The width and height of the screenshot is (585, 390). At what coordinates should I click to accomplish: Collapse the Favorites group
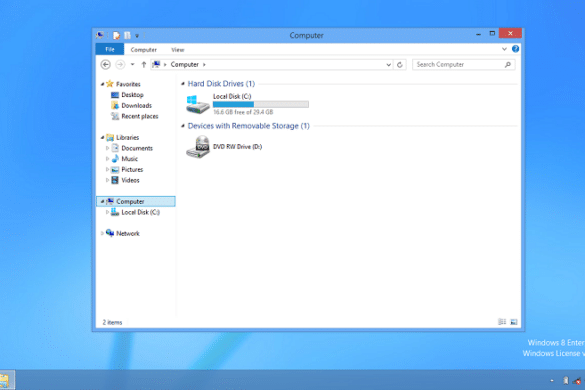pos(102,84)
